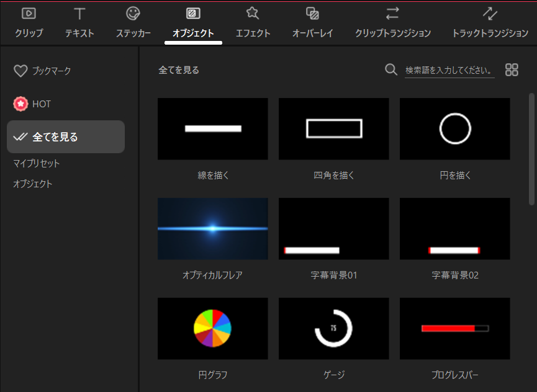Click the magnifying glass search icon

(391, 69)
